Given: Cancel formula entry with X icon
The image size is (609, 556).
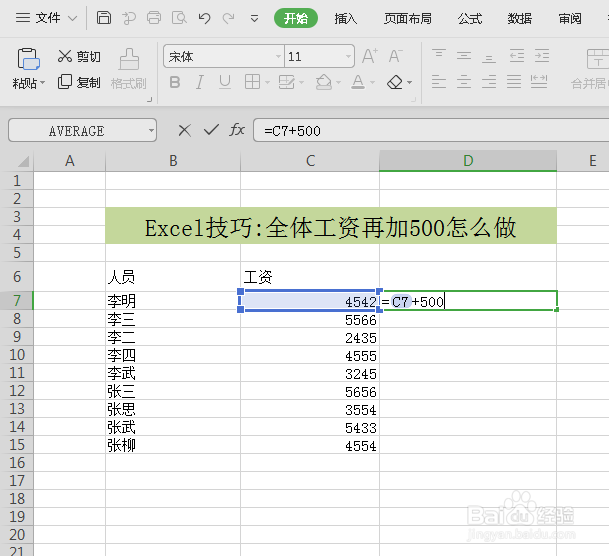Looking at the screenshot, I should click(x=184, y=130).
